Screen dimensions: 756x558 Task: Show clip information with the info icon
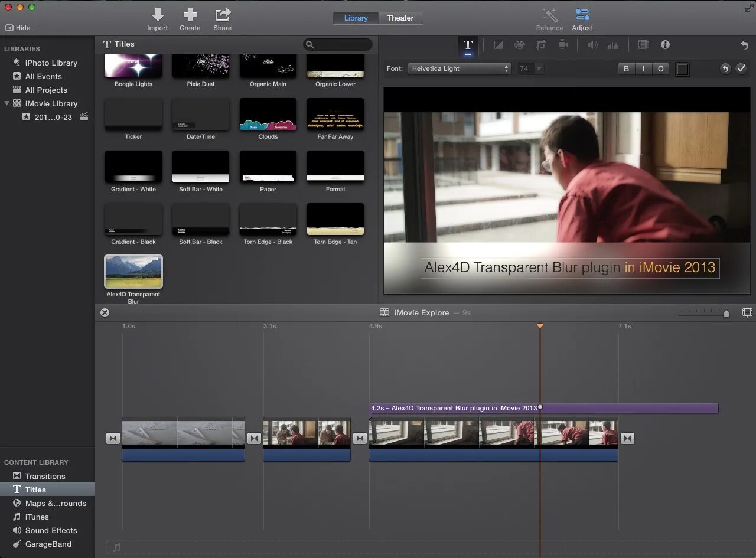[x=665, y=45]
